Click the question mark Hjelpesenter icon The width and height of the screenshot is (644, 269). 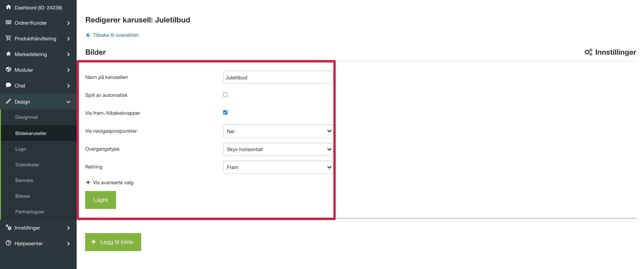coord(9,243)
